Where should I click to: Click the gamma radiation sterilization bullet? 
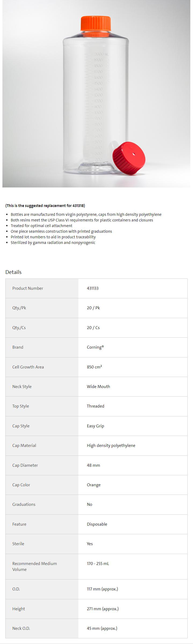tap(53, 243)
